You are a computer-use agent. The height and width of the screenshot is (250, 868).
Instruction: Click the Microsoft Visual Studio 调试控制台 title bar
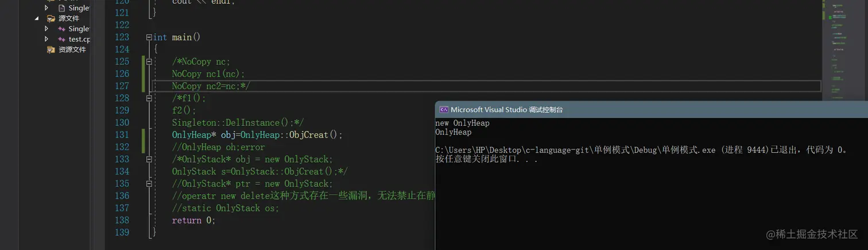coord(652,109)
